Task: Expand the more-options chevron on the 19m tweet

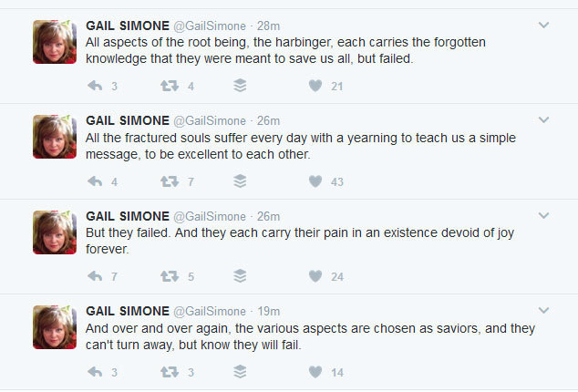Action: (x=544, y=311)
